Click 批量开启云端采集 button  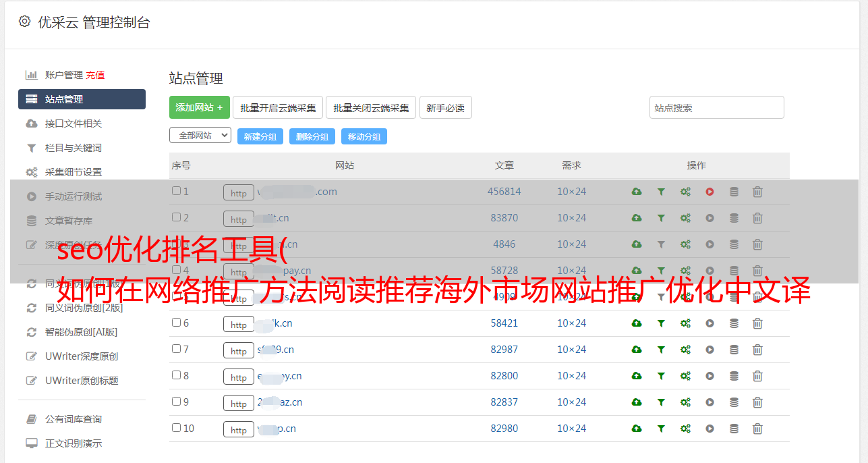pyautogui.click(x=278, y=107)
